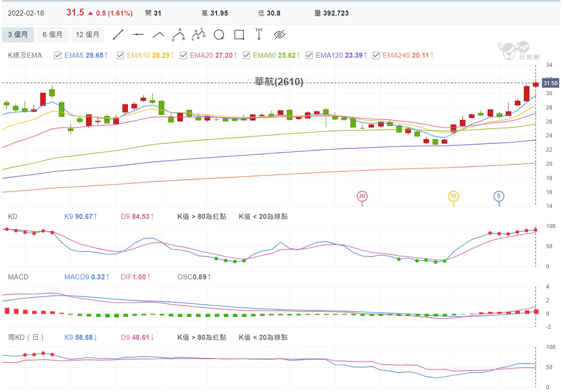The height and width of the screenshot is (392, 563).
Task: Click the price change 0.5 (1.61%)
Action: coord(110,13)
